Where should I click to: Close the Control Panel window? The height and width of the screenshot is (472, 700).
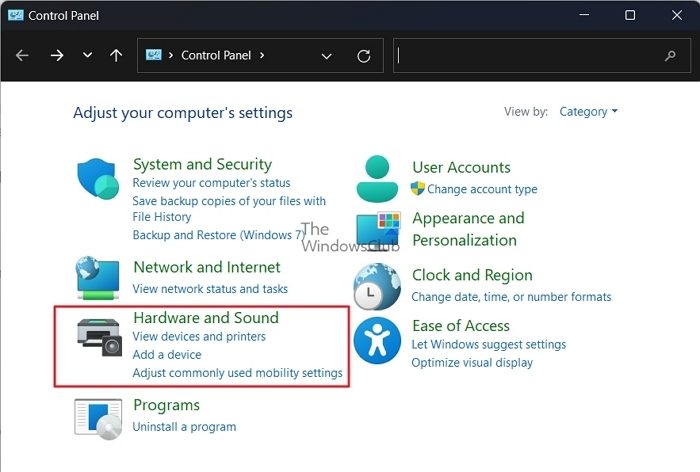click(677, 15)
